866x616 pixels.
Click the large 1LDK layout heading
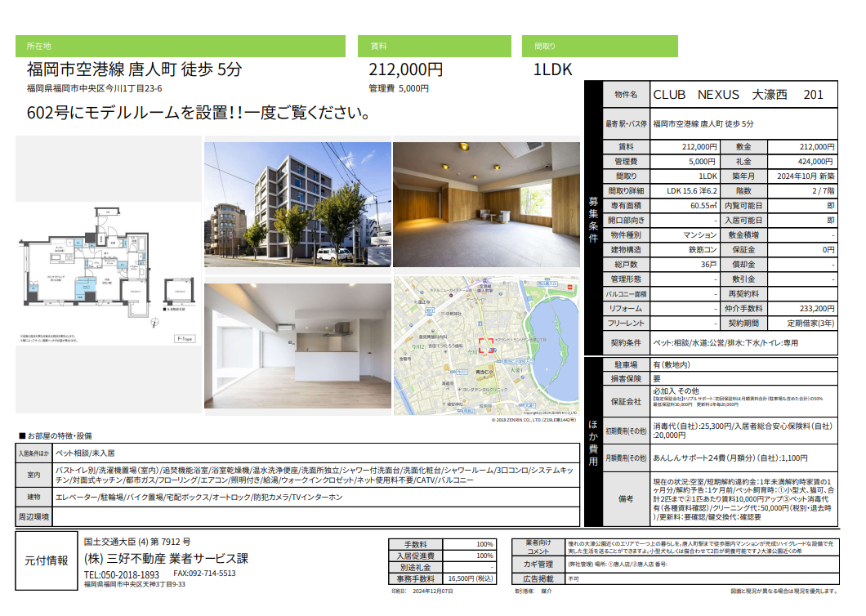click(x=553, y=69)
